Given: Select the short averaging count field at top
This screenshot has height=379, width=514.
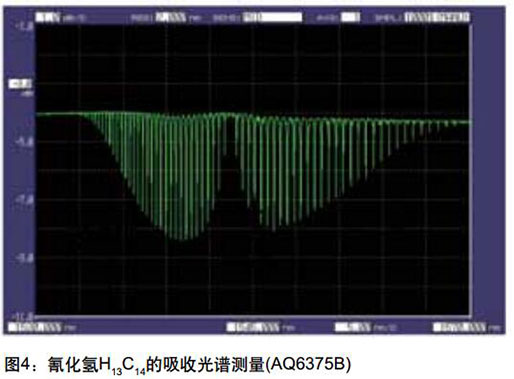Looking at the screenshot, I should point(351,17).
